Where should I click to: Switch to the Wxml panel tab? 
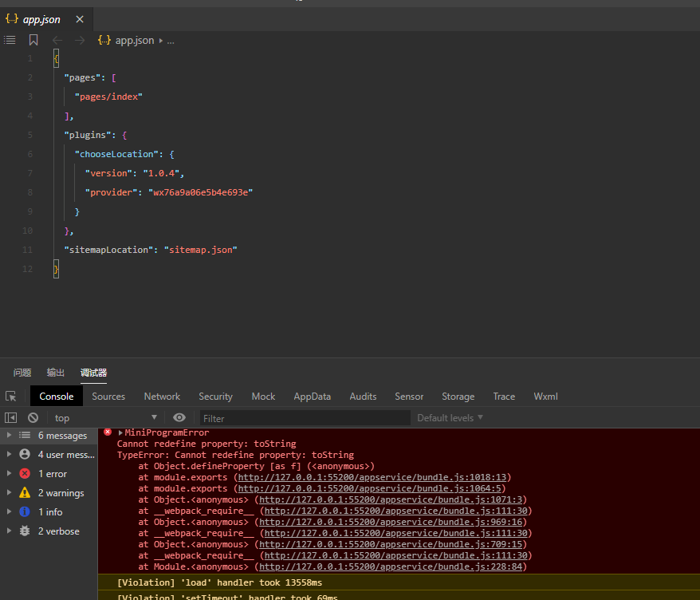pyautogui.click(x=545, y=396)
